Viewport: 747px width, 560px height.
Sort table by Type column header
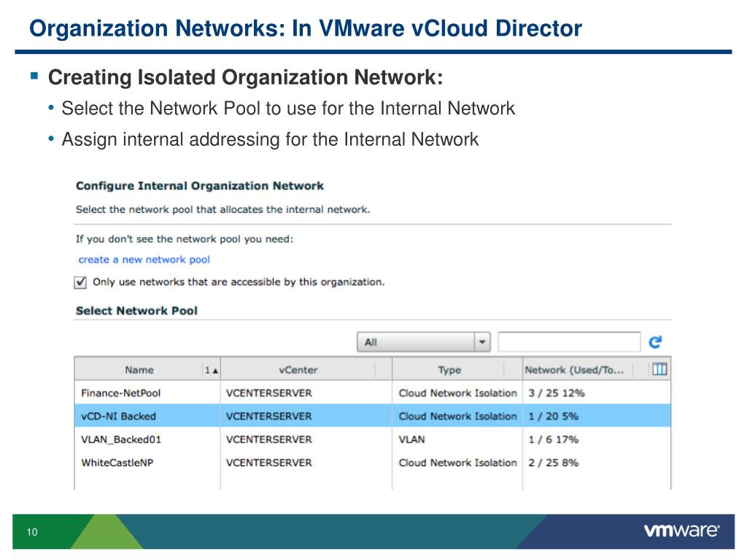click(x=449, y=370)
